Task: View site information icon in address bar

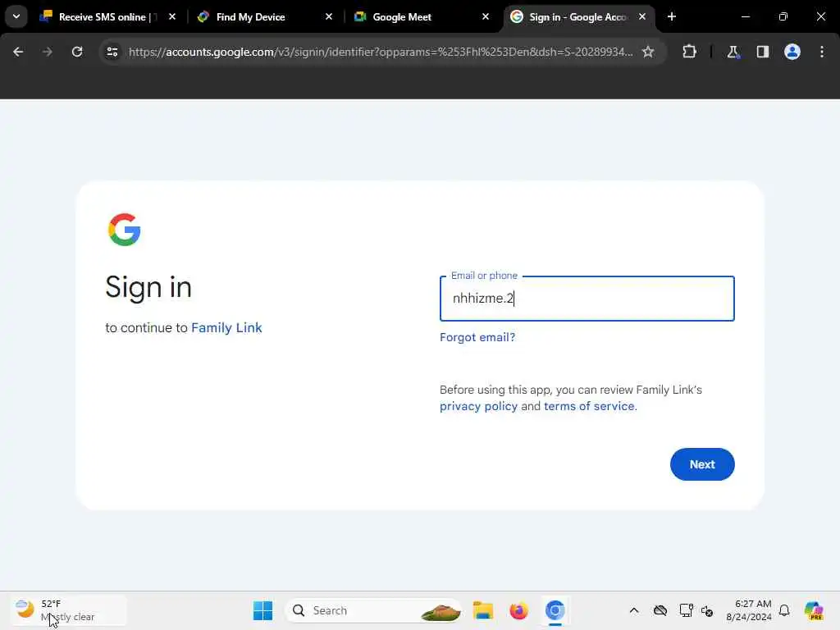Action: 112,52
